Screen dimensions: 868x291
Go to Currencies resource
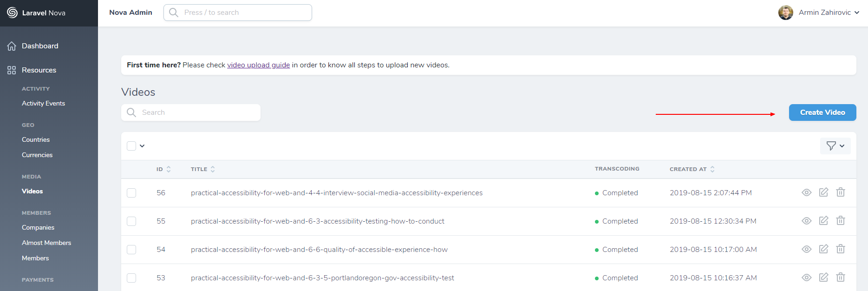pos(37,155)
